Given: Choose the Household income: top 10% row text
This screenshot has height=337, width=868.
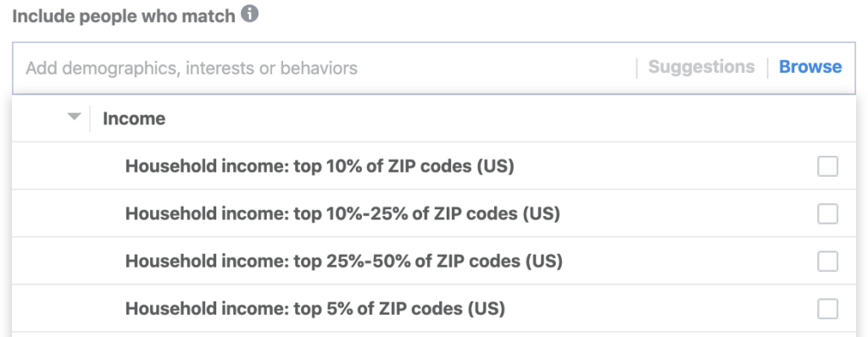Looking at the screenshot, I should coord(320,166).
